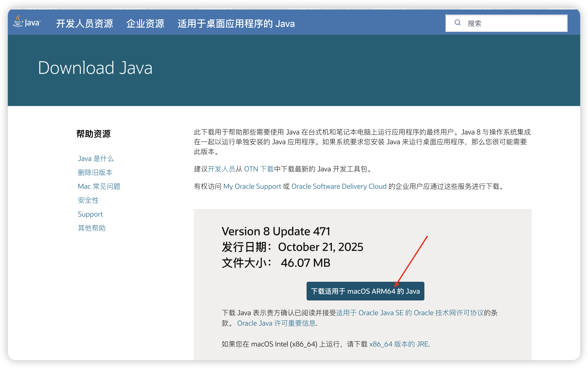Open the 企业资源 menu item
This screenshot has height=368, width=588.
tap(145, 24)
